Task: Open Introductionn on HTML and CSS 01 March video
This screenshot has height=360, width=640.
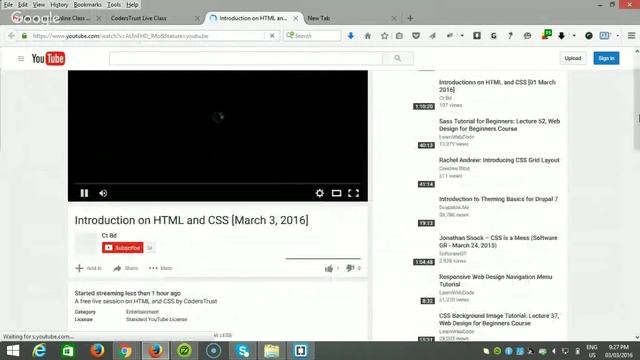Action: [x=497, y=86]
